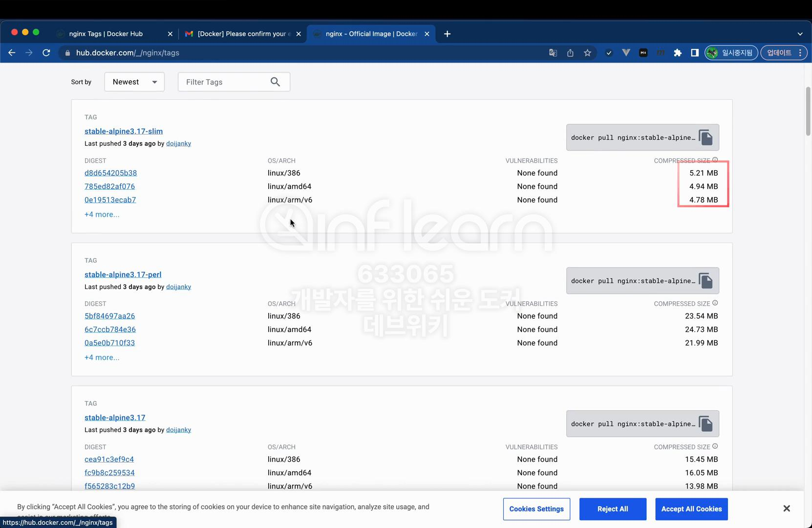Viewport: 812px width, 528px height.
Task: Open digest fc9b8c259534
Action: pyautogui.click(x=109, y=473)
